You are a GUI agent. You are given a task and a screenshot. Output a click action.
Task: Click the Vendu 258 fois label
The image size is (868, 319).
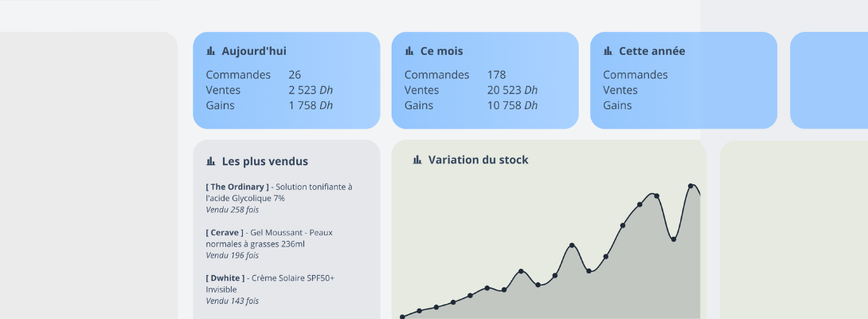[x=232, y=210]
